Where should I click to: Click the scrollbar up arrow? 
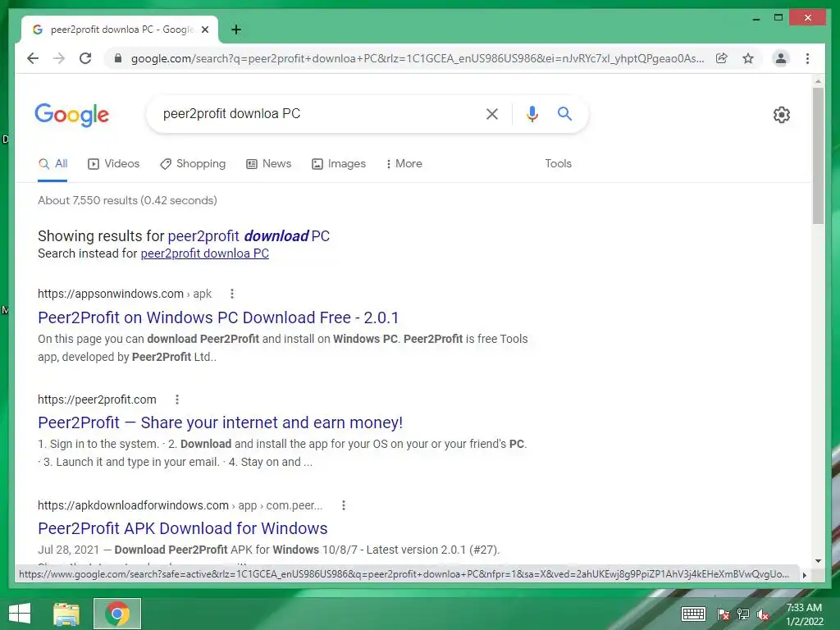coord(818,81)
